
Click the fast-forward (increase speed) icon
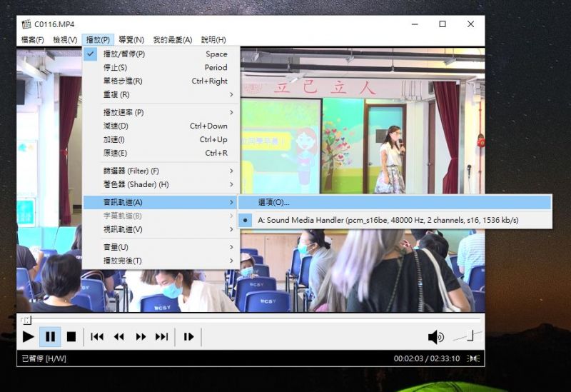[x=141, y=336]
